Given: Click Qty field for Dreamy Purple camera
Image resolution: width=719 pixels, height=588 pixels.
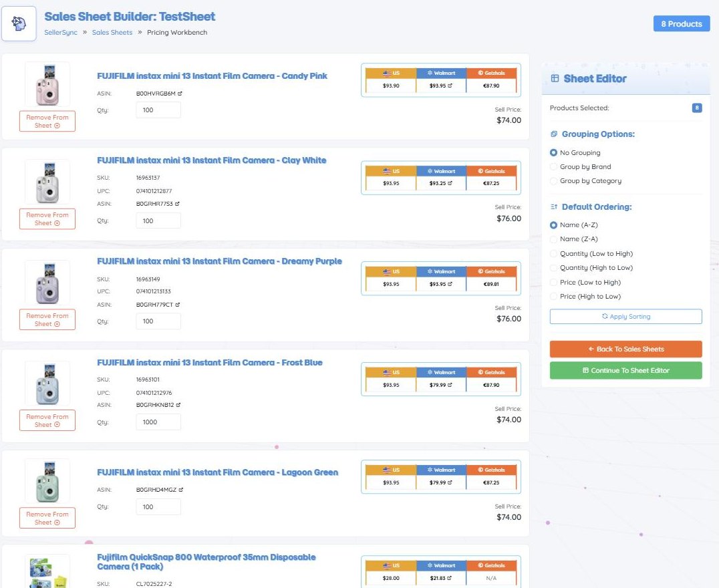Looking at the screenshot, I should [x=158, y=321].
